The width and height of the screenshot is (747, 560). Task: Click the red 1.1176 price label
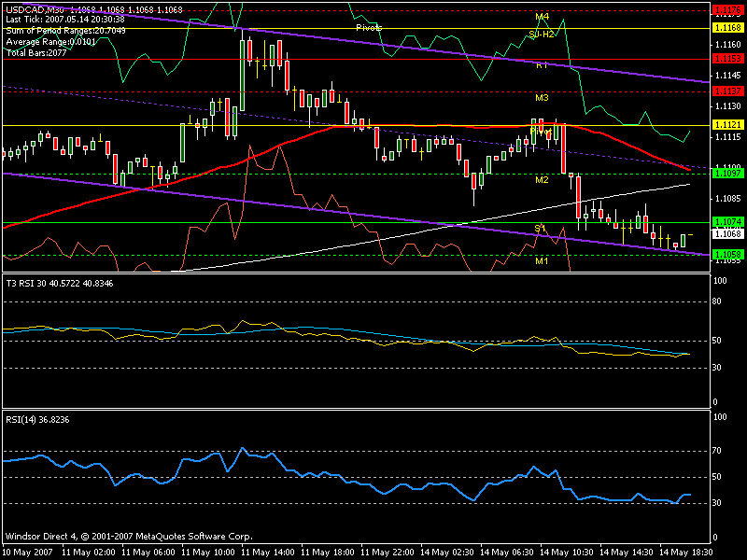pos(727,11)
